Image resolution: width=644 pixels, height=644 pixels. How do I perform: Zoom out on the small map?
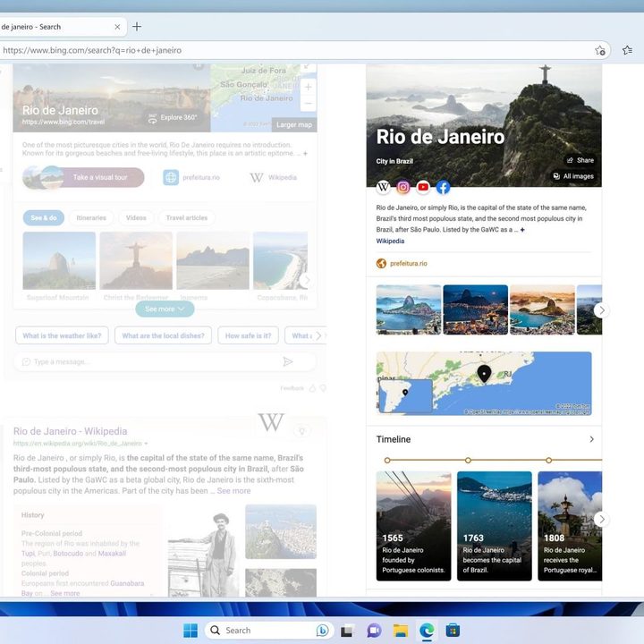tap(308, 103)
